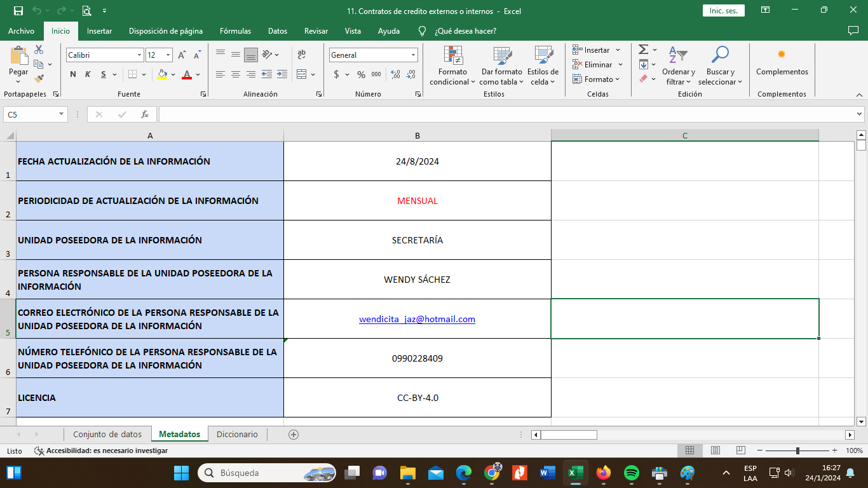
Task: Click the percent style icon
Action: point(361,74)
